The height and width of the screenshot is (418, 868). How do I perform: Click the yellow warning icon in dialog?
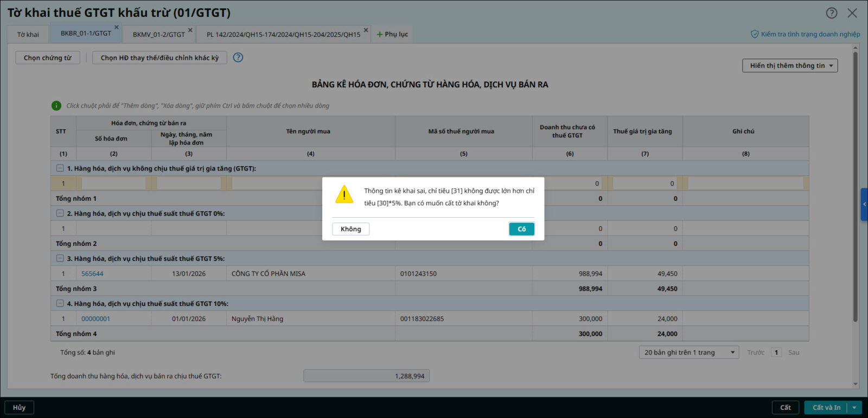[344, 194]
